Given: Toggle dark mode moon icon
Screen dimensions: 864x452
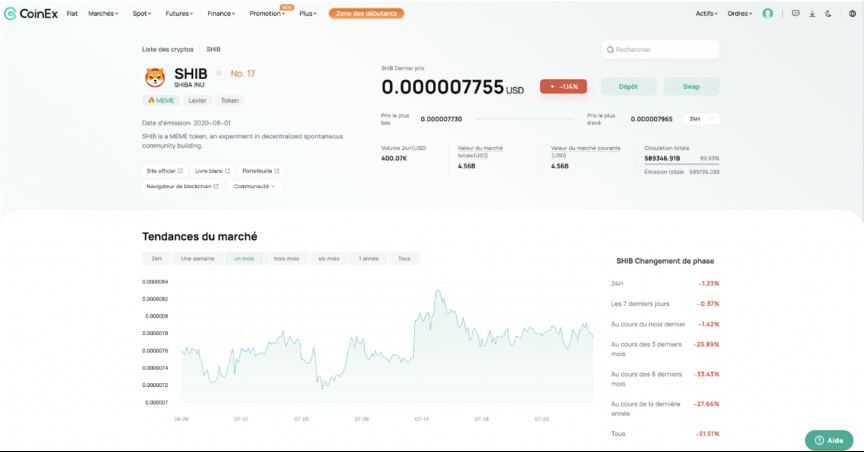Looking at the screenshot, I should 828,14.
